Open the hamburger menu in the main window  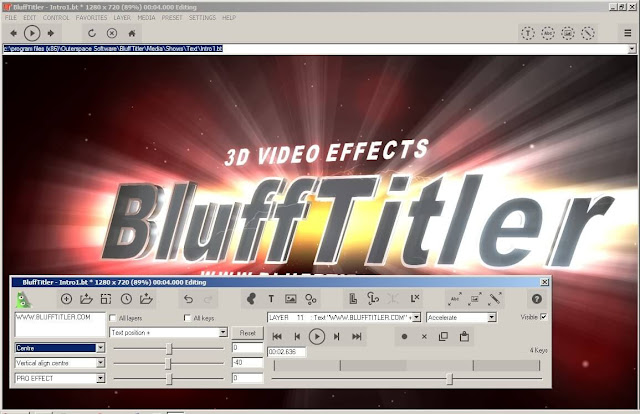628,33
